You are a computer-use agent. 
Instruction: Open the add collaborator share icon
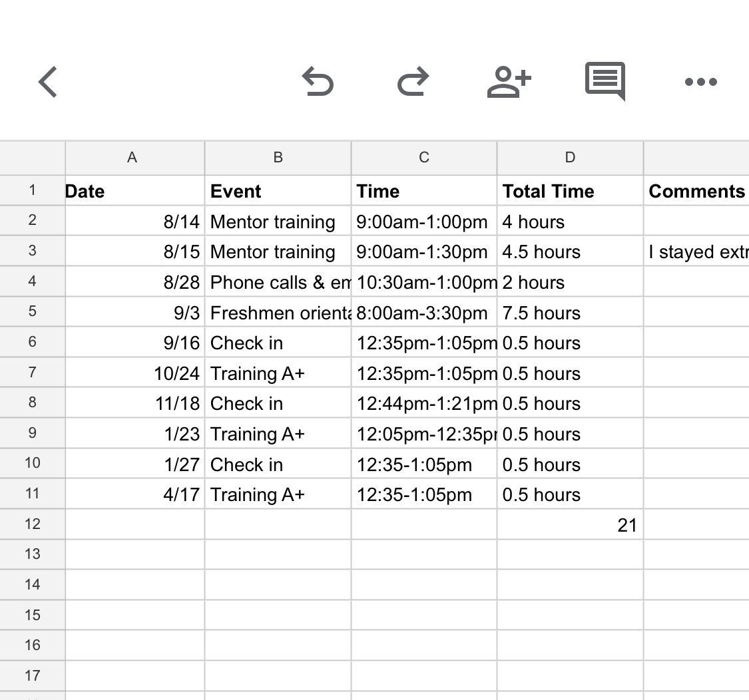(x=509, y=82)
